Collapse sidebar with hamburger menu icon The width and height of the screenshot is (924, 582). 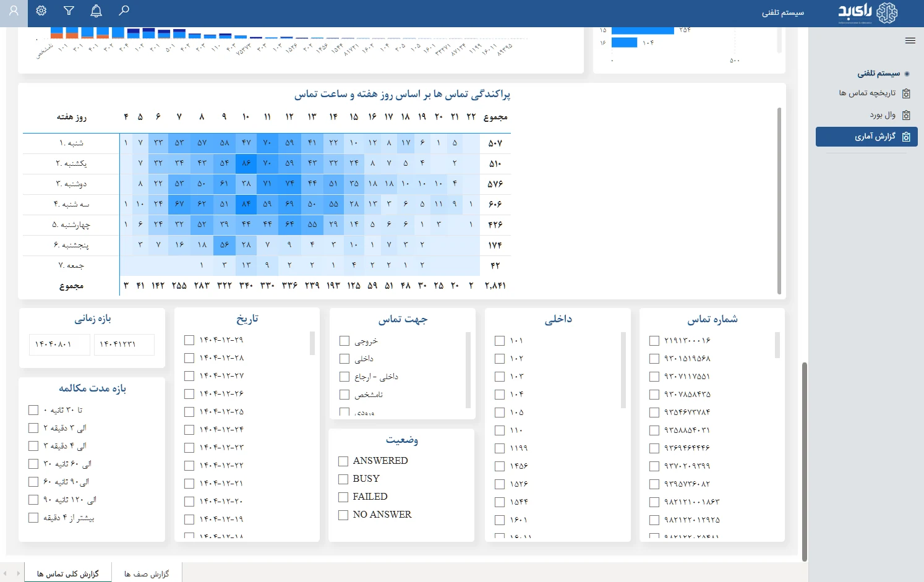click(x=910, y=41)
